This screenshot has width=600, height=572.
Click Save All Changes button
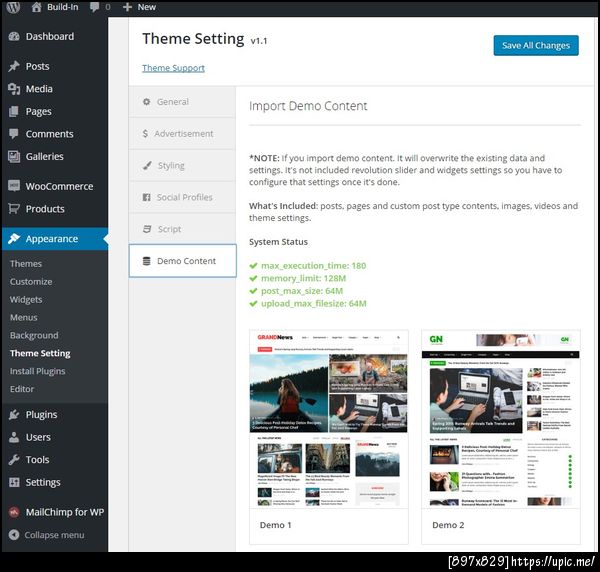click(536, 46)
